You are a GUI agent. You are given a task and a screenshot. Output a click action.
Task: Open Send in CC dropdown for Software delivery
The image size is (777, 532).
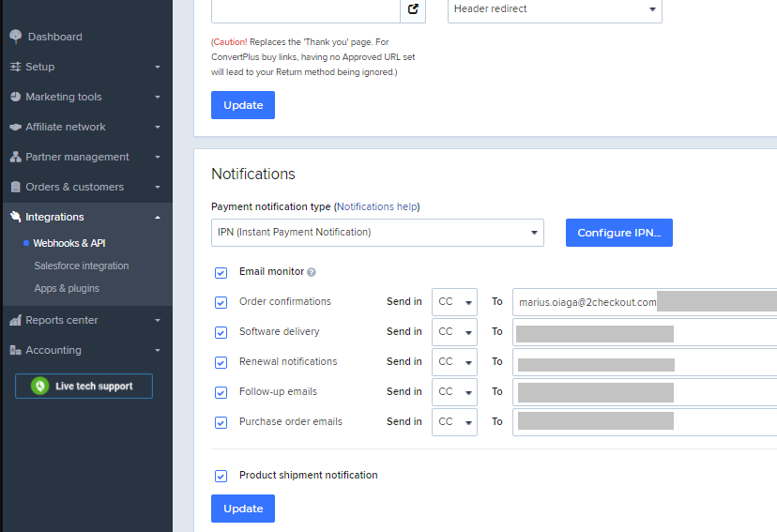click(x=454, y=332)
